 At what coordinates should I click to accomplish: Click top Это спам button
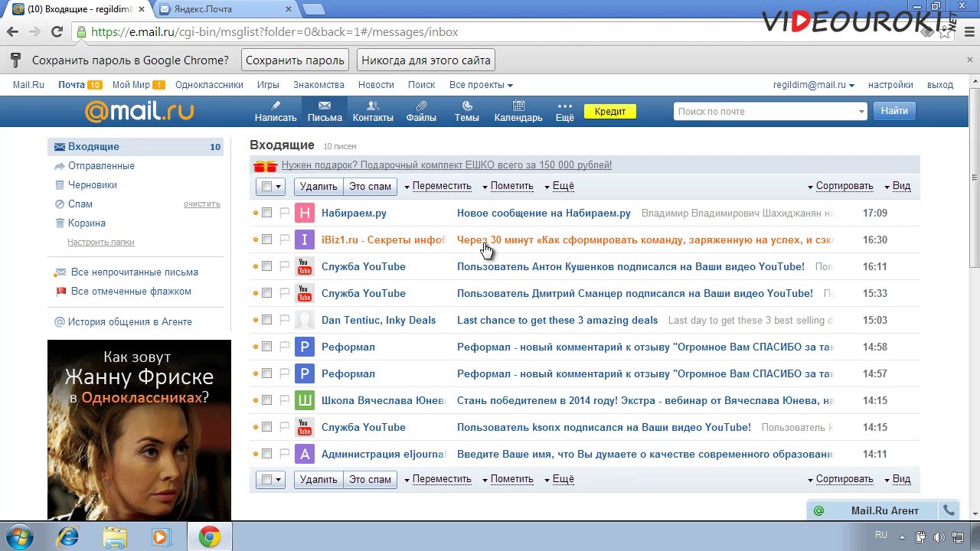pos(370,186)
